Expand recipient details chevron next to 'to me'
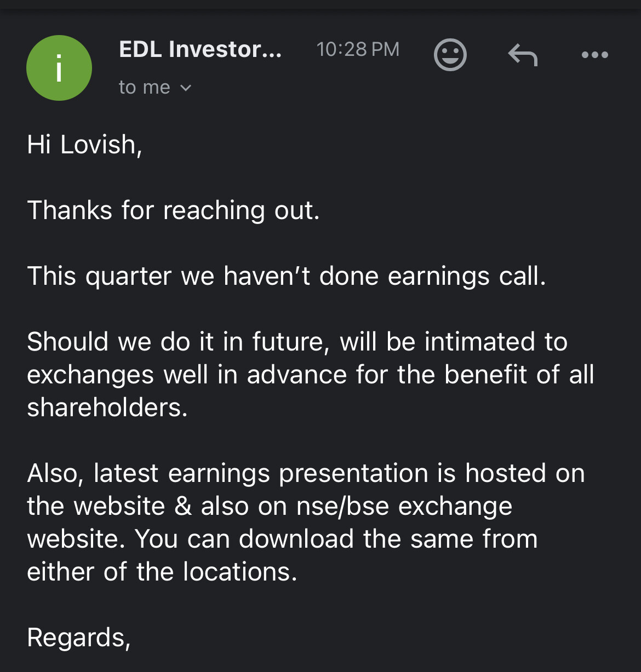The width and height of the screenshot is (641, 672). click(186, 88)
